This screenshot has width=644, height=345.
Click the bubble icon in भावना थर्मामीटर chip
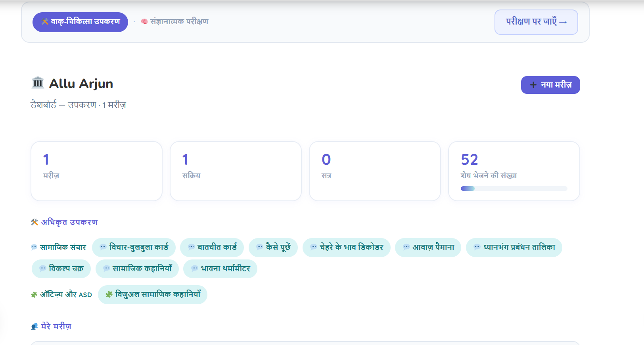click(x=195, y=269)
